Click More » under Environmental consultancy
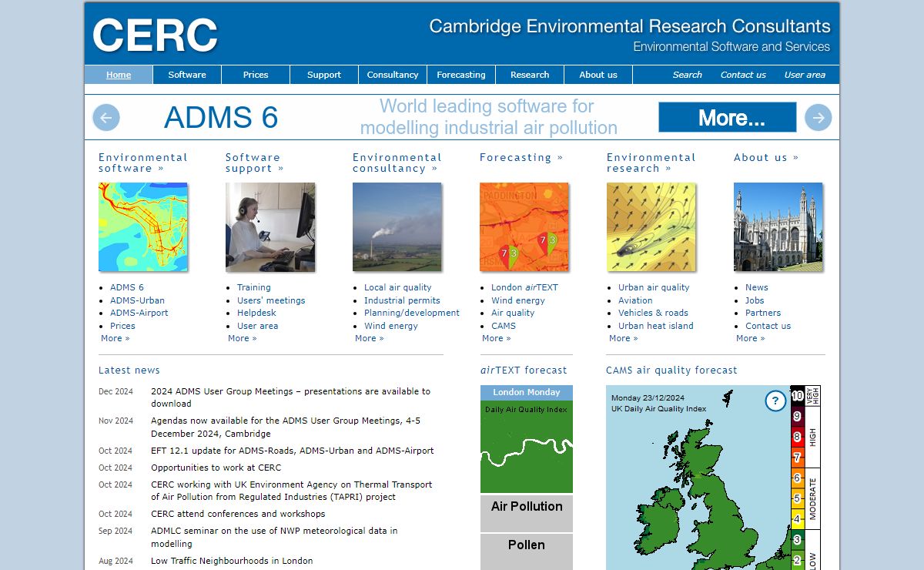This screenshot has width=924, height=570. pos(370,338)
